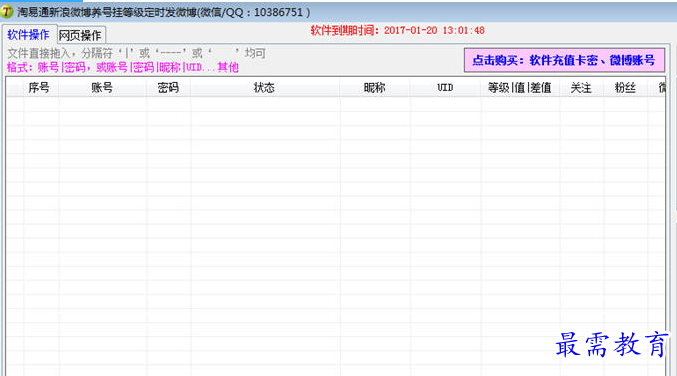Screen dimensions: 677x376
Task: Open the 网页操作 tab
Action: 80,35
